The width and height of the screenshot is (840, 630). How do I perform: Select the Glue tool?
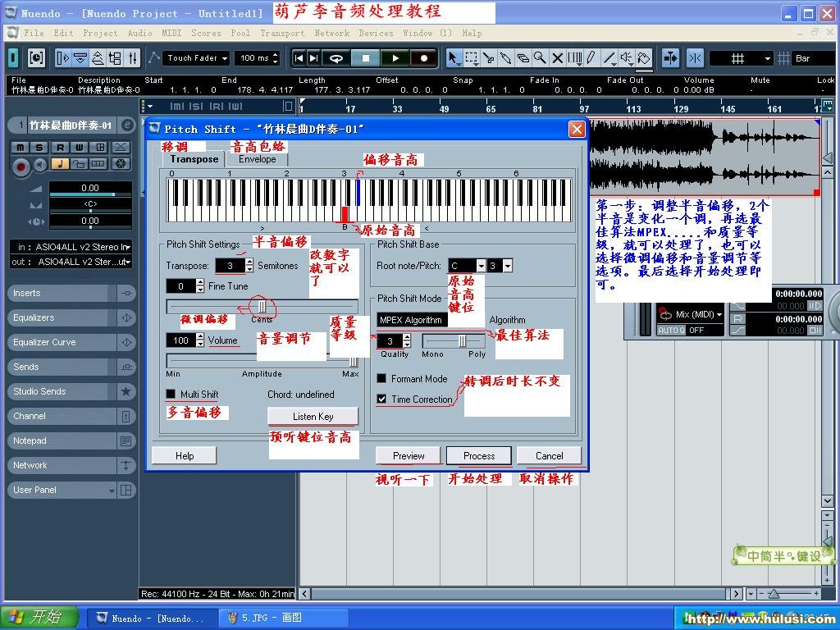pos(505,58)
